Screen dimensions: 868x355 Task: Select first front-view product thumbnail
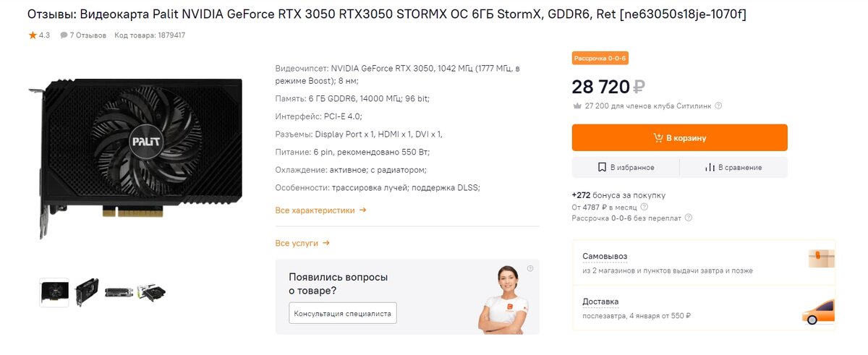point(54,292)
